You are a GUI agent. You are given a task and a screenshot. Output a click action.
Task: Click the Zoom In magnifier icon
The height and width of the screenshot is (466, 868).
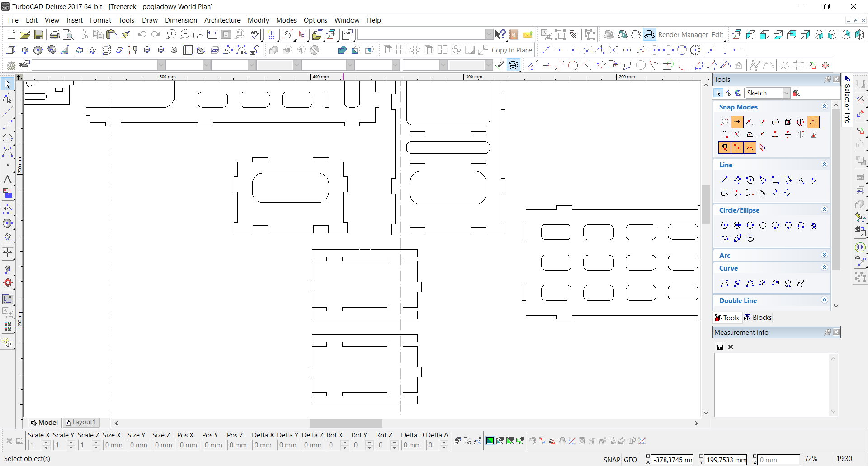(171, 34)
